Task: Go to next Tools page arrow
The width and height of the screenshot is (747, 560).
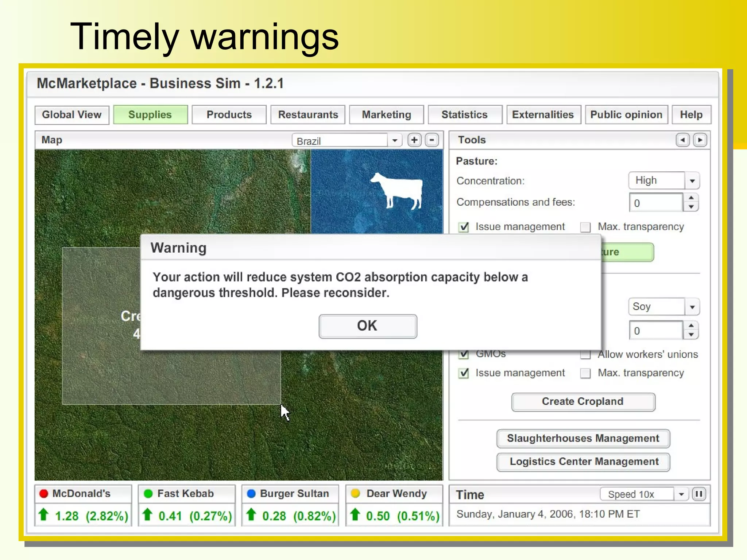Action: (700, 140)
